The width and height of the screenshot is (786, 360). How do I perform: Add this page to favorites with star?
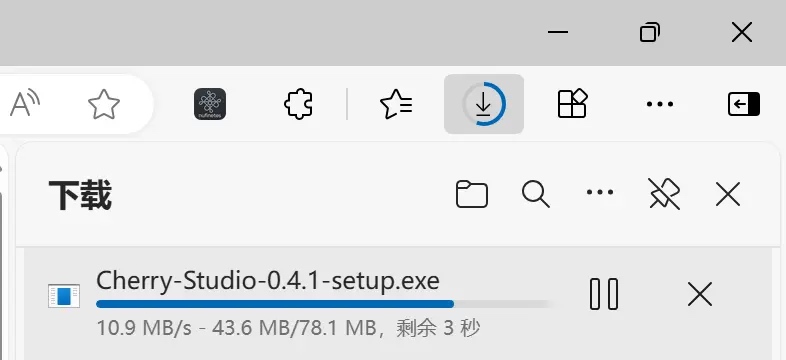tap(104, 104)
